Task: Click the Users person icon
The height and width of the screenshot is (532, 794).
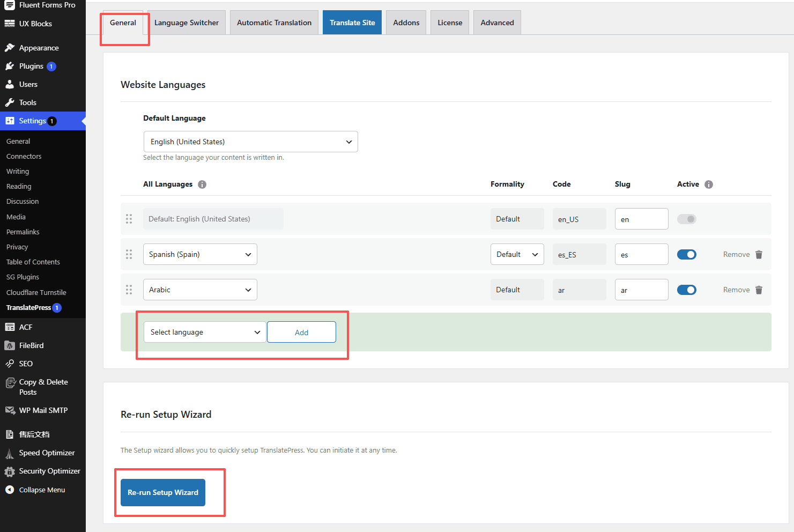Action: click(x=10, y=84)
